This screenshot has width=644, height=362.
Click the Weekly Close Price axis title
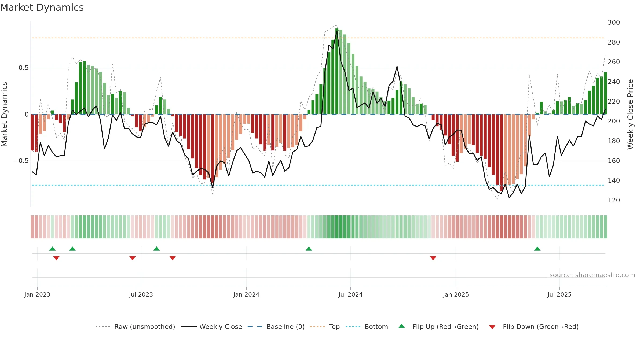(630, 114)
